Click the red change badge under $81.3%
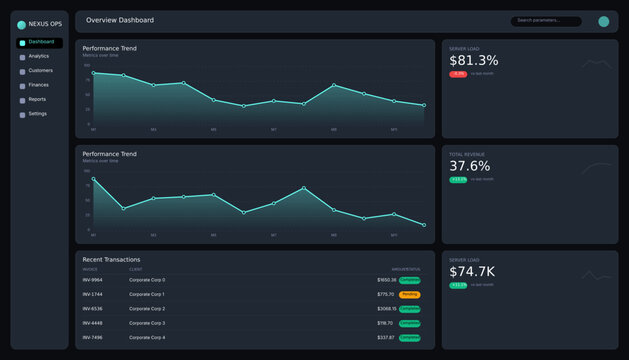 (458, 74)
